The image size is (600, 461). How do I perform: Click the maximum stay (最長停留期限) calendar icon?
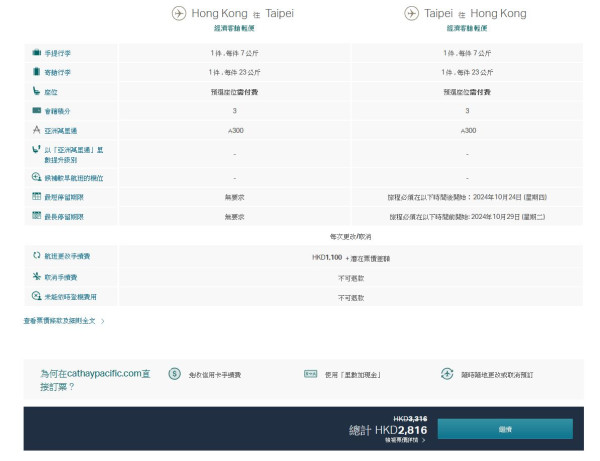pos(36,216)
